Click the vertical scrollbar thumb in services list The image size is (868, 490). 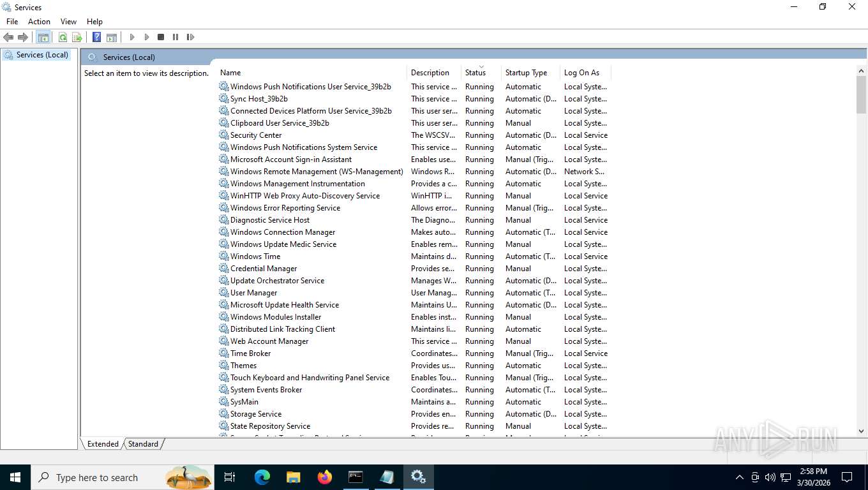[861, 94]
